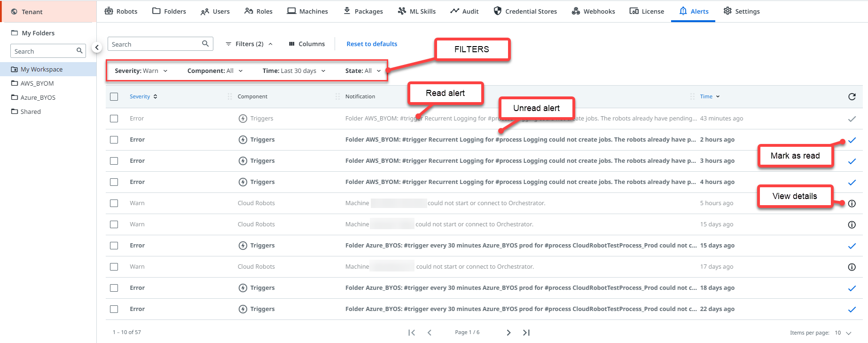868x343 pixels.
Task: Click the alerts search magnifier icon
Action: pos(205,44)
